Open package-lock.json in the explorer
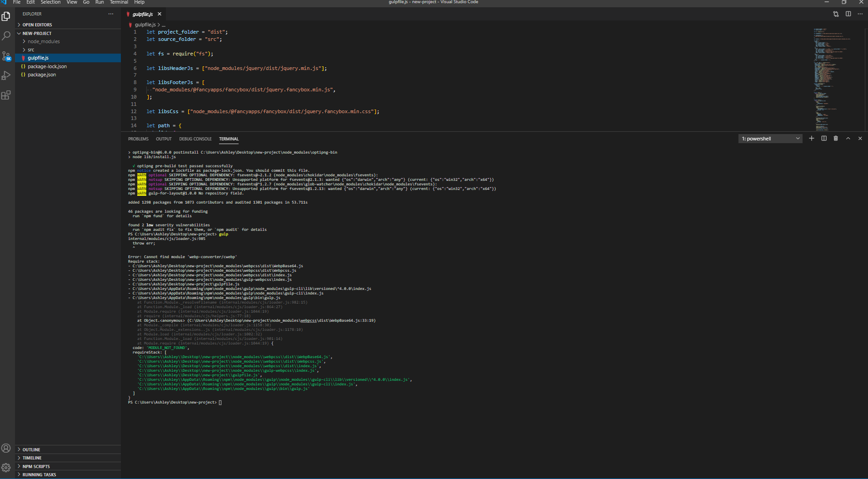Screen dimensions: 868x479 pyautogui.click(x=68, y=66)
